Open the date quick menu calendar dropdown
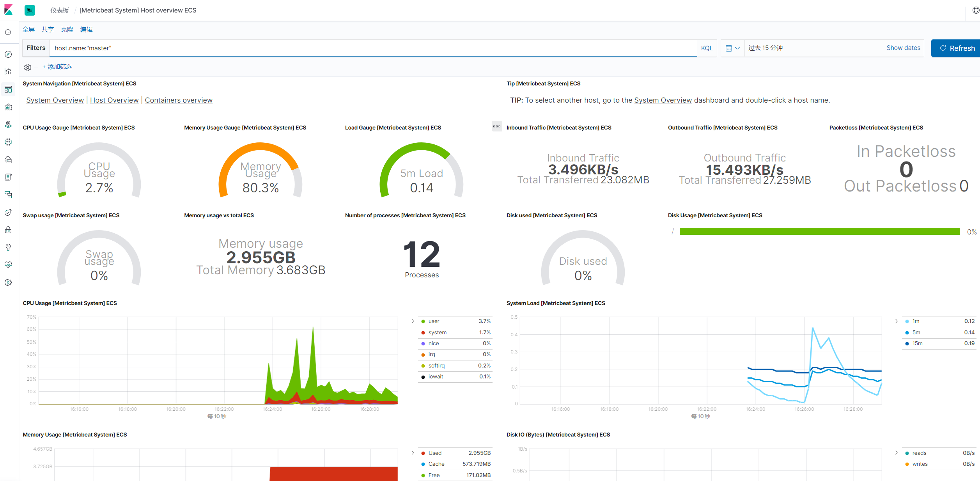The width and height of the screenshot is (980, 481). coord(732,48)
